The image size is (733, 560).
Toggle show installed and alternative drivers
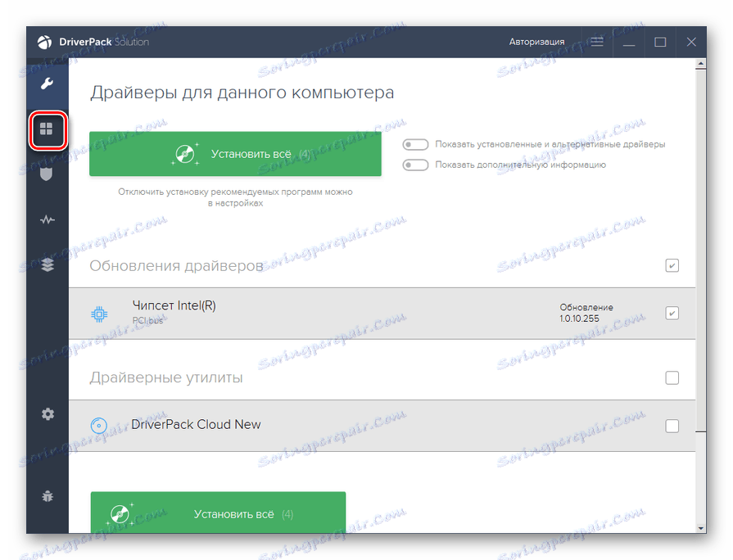(415, 144)
